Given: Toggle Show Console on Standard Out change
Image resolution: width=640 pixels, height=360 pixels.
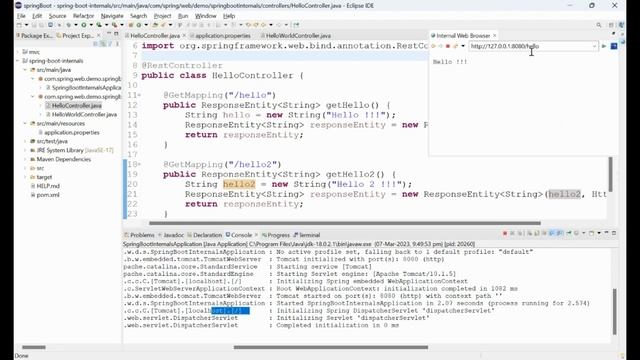Looking at the screenshot, I should click(x=551, y=233).
